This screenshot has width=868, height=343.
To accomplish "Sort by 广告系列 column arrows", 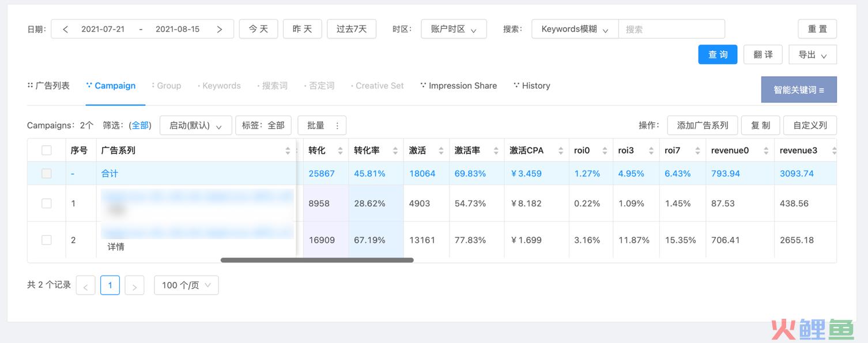I will 288,150.
